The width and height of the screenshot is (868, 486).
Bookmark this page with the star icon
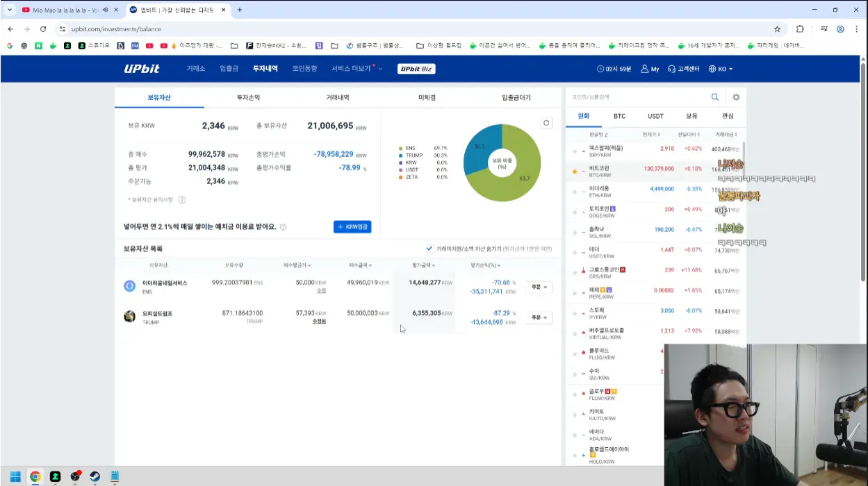(777, 29)
